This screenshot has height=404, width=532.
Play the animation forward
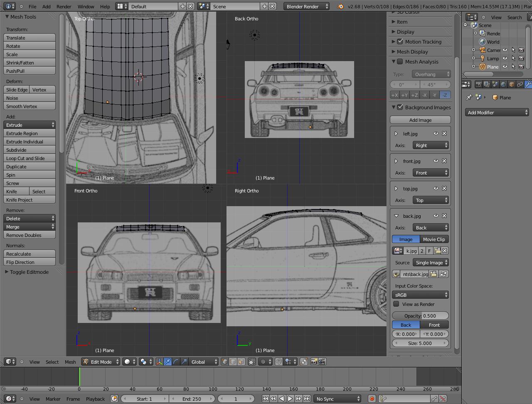pos(290,399)
